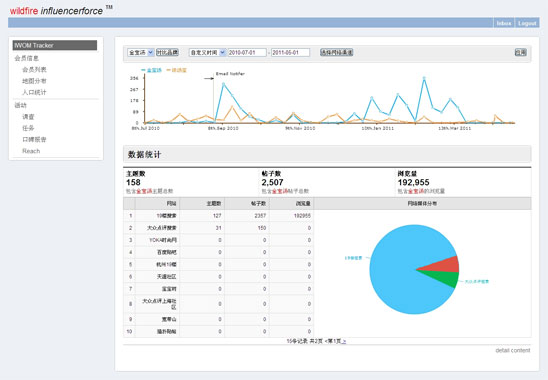Click the 主题数 total value 158

(x=133, y=182)
